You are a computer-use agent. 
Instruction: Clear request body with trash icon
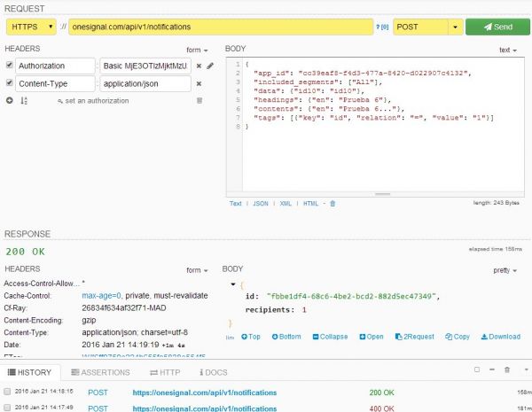click(x=332, y=204)
